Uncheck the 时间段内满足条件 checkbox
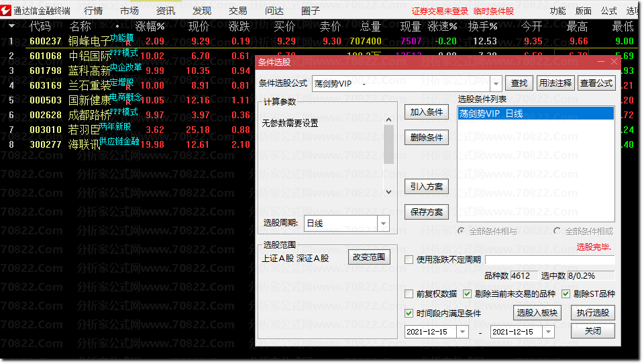 coord(409,313)
